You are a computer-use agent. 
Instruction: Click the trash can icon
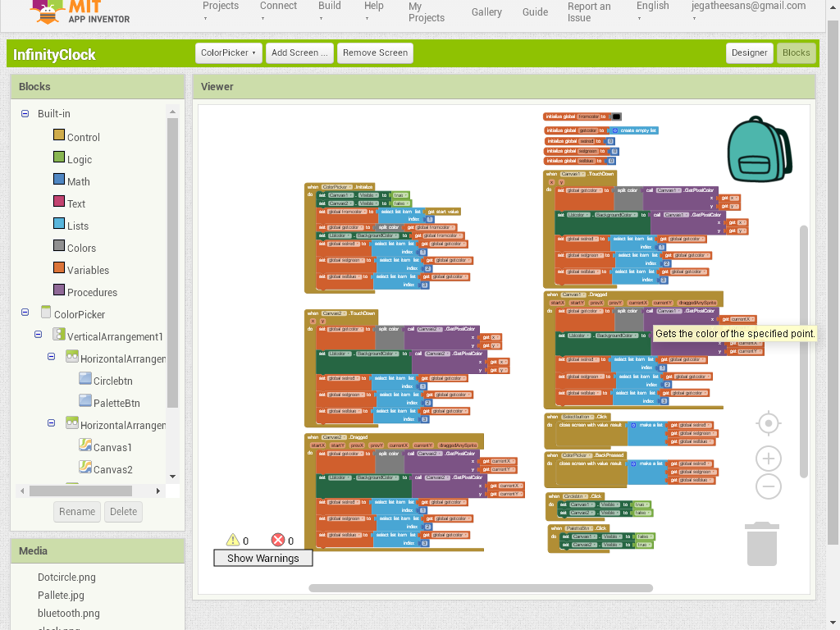tap(762, 544)
